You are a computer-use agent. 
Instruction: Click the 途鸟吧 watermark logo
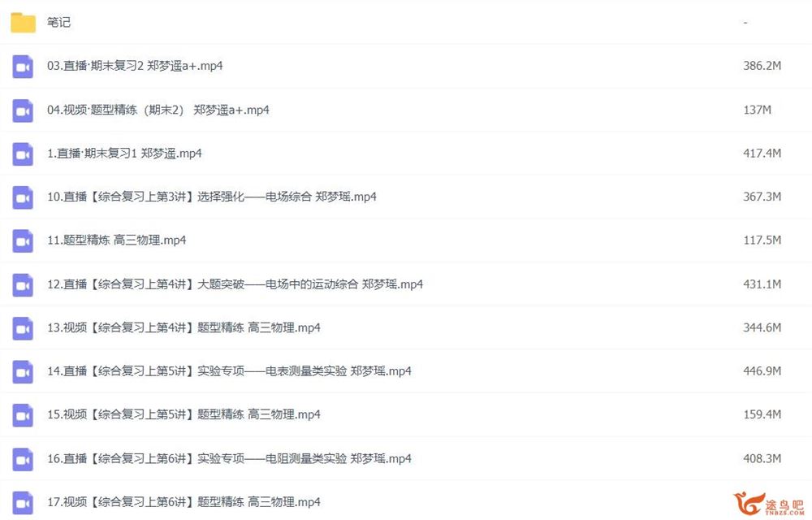pyautogui.click(x=769, y=504)
